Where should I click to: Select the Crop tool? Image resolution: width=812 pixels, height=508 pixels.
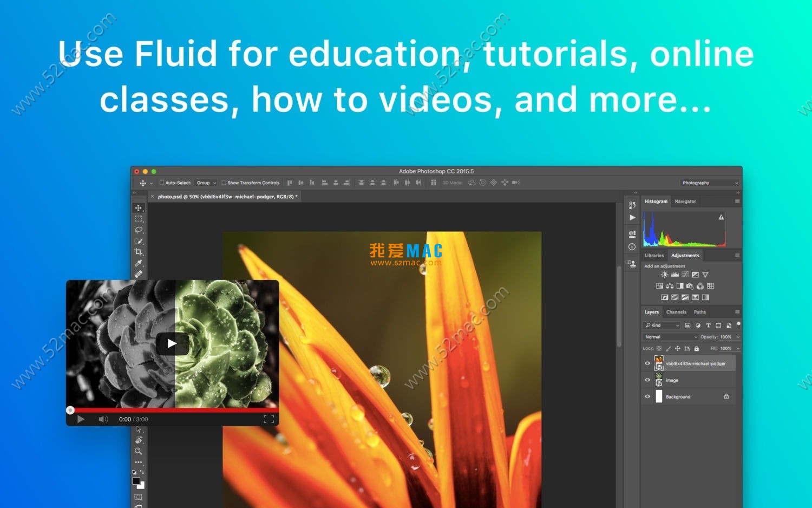[139, 252]
